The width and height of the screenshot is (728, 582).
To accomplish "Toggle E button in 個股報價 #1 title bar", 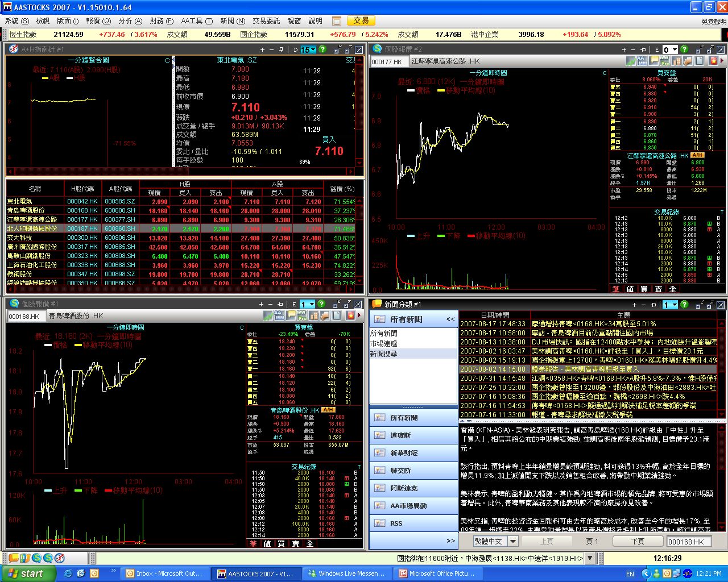I will coord(294,305).
